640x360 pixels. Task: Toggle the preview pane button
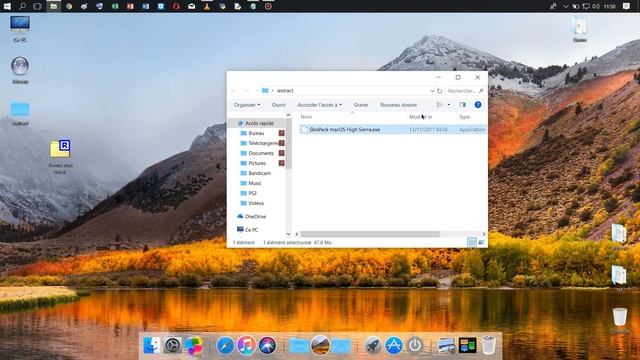click(462, 105)
